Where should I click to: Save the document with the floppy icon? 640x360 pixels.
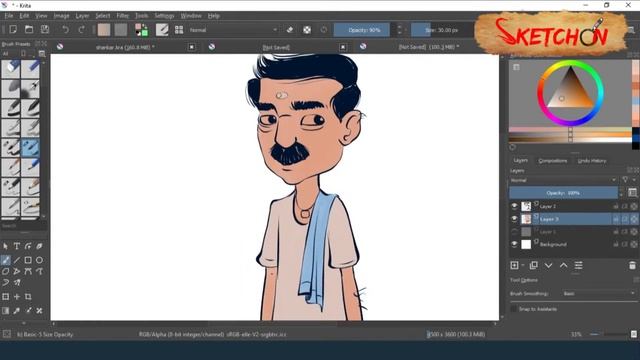(x=45, y=29)
